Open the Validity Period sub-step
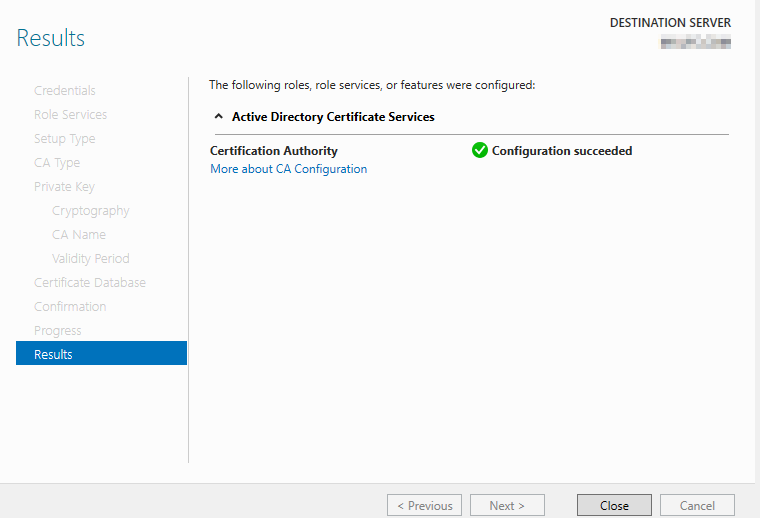Viewport: 760px width, 518px height. point(90,259)
